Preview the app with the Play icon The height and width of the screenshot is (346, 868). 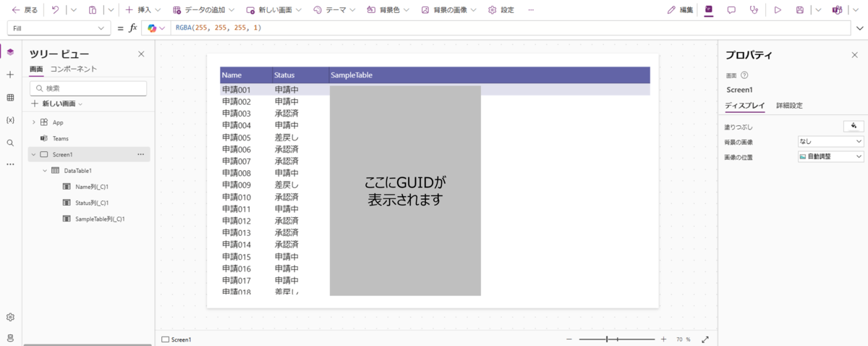pyautogui.click(x=778, y=10)
